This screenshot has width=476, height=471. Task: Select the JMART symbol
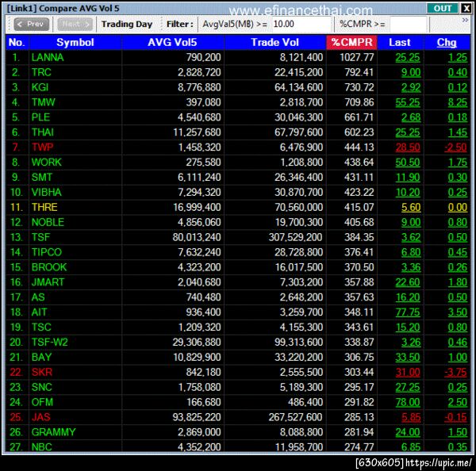click(x=48, y=282)
